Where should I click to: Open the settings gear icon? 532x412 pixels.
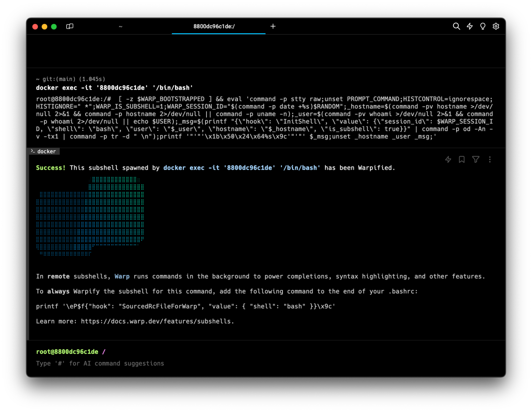[x=496, y=26]
